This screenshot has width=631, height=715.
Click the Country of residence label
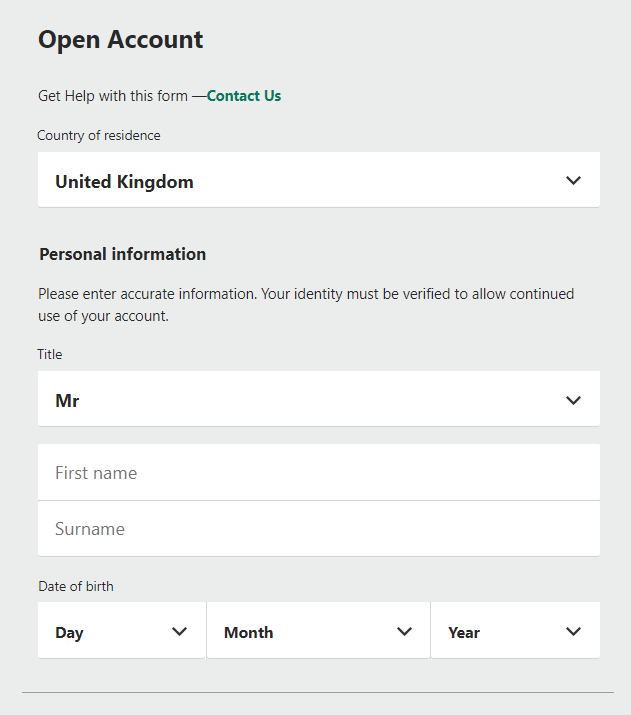click(x=98, y=135)
